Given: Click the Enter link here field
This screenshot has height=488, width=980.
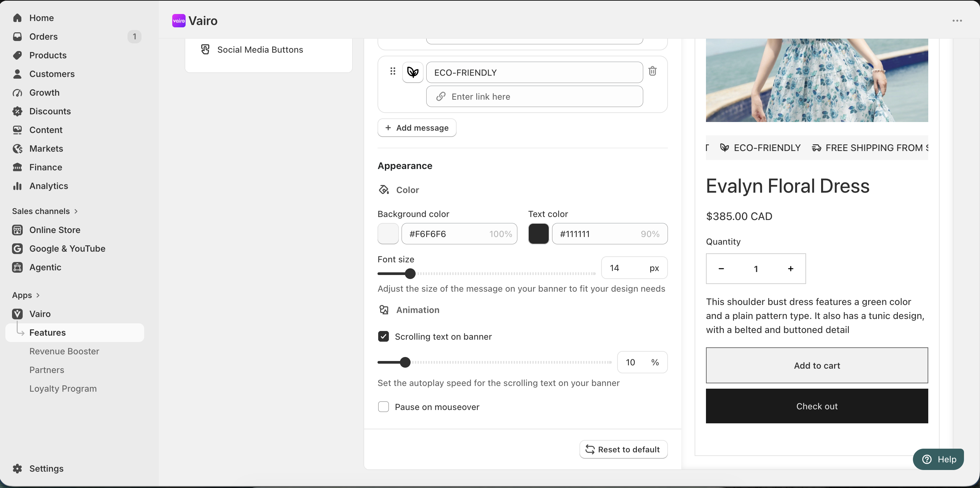Looking at the screenshot, I should point(534,97).
